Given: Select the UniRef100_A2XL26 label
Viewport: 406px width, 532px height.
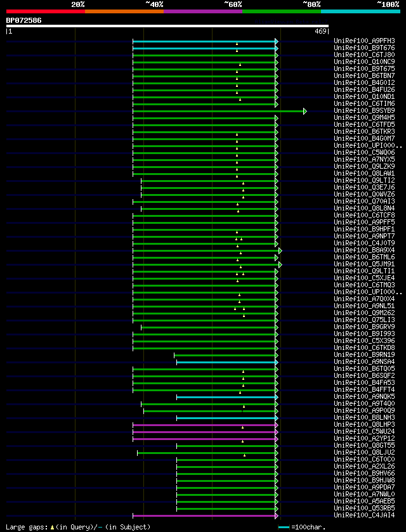Looking at the screenshot, I should 364,466.
